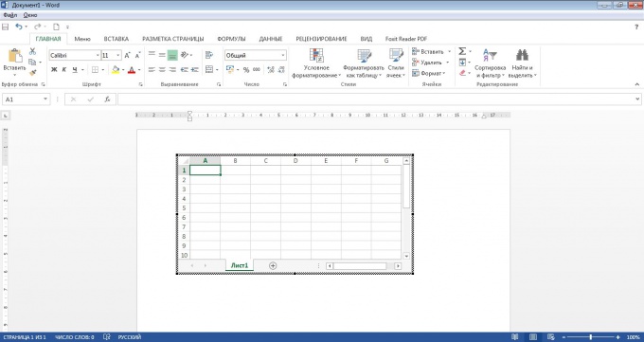Align text left in cell
Viewport: 644px width, 342px height.
tap(152, 70)
